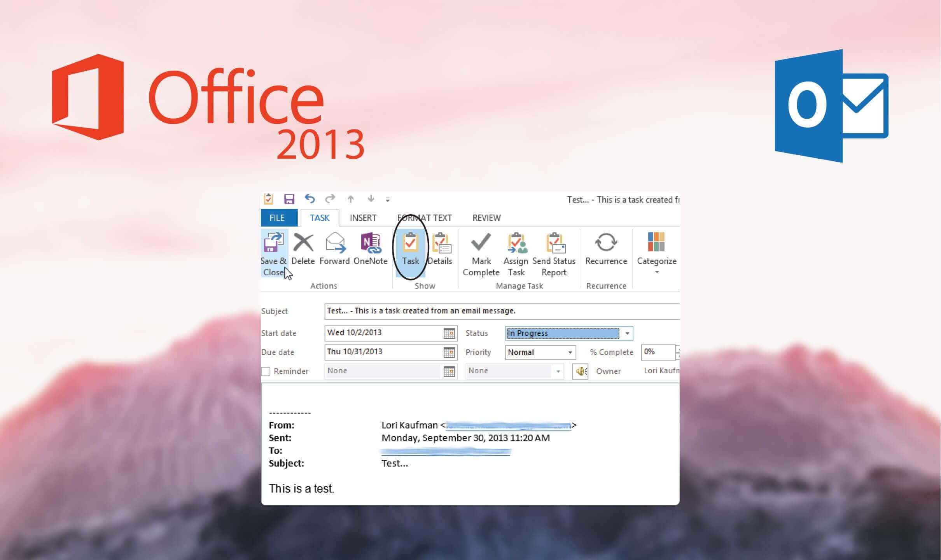Viewport: 941px width, 560px height.
Task: Enable the Reminder checkbox
Action: [266, 371]
